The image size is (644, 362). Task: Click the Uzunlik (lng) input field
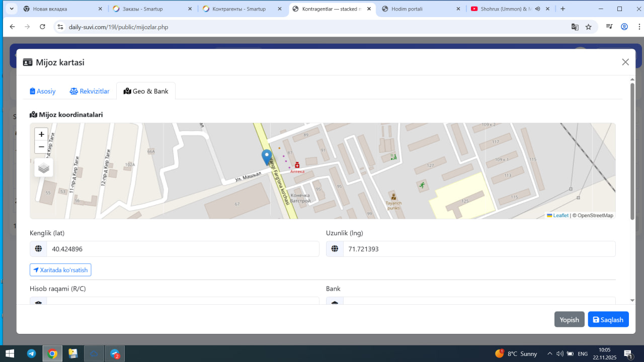478,249
